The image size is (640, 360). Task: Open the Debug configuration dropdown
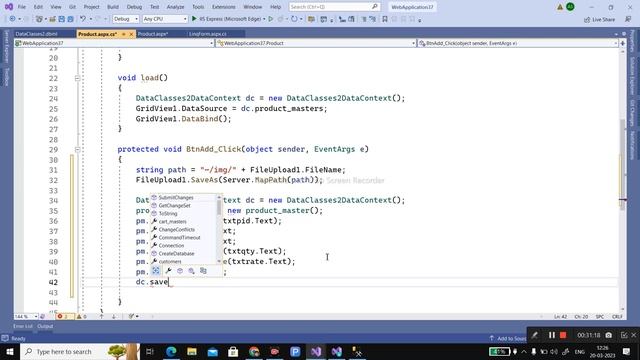126,19
